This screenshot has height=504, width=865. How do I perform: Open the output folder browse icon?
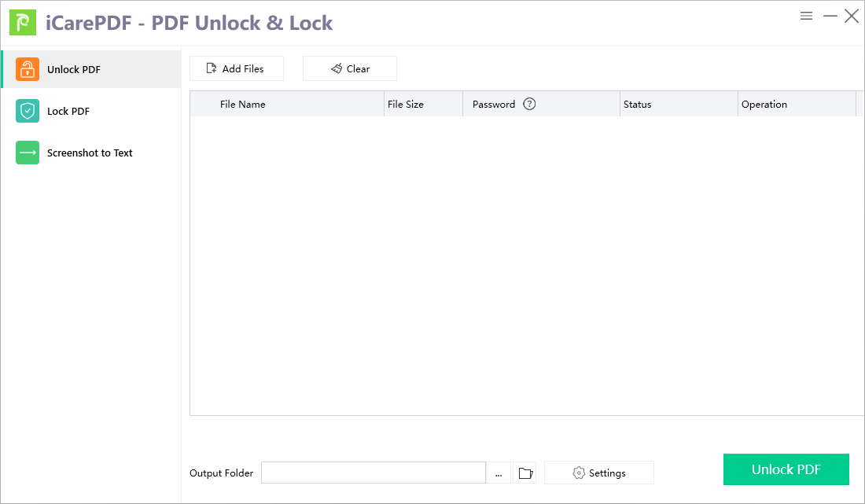click(525, 473)
